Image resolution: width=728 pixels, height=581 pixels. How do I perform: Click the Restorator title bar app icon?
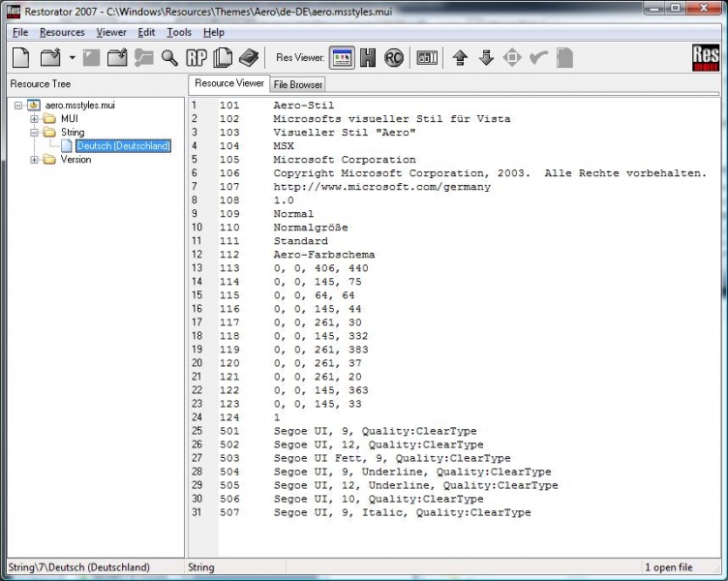point(14,12)
